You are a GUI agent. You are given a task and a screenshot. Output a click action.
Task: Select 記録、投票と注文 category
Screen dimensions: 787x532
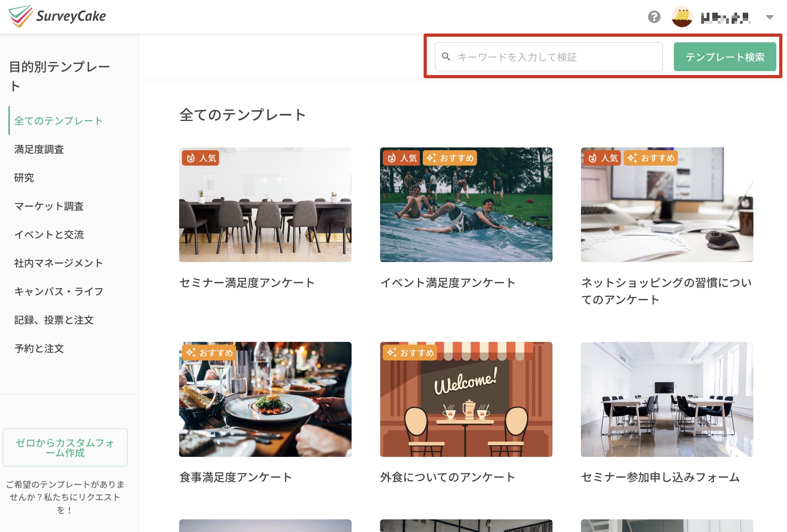click(54, 320)
